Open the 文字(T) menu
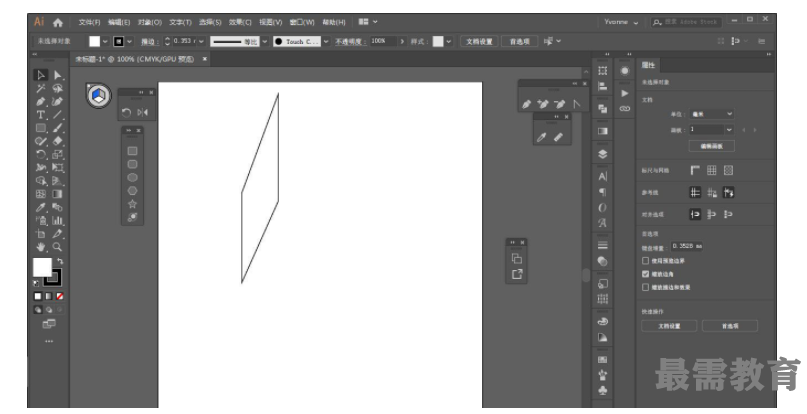807x414 pixels. 180,22
